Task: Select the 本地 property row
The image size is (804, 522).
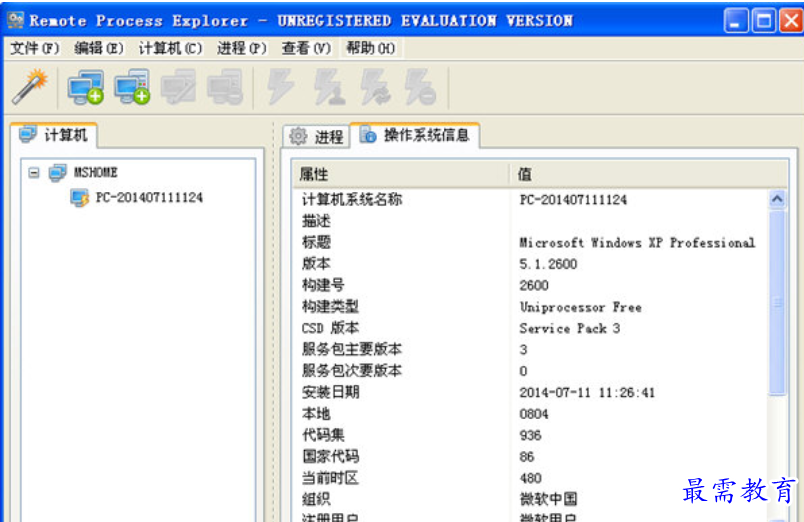Action: 530,414
